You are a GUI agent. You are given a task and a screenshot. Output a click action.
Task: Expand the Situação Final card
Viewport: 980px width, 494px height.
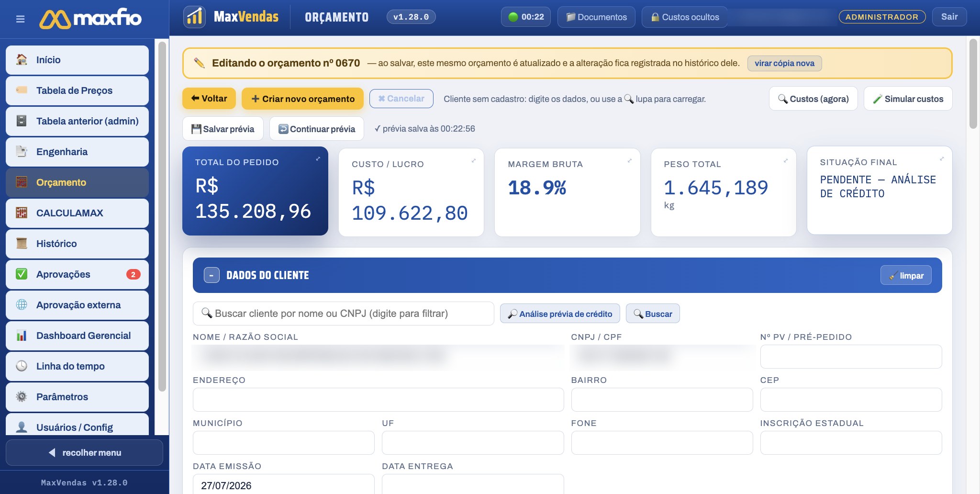point(942,159)
